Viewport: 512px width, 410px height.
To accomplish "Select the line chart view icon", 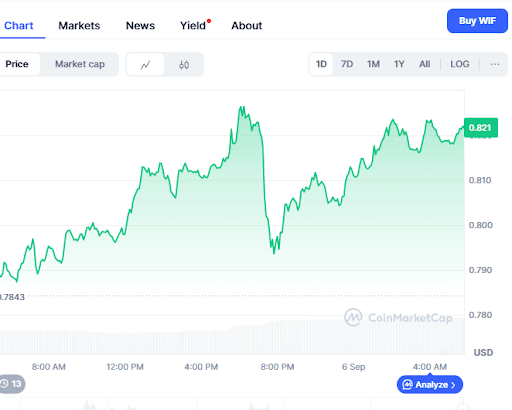I will coord(145,64).
